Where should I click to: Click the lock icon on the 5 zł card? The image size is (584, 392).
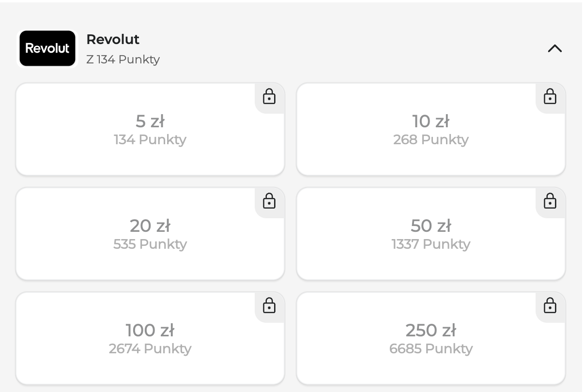pos(269,97)
